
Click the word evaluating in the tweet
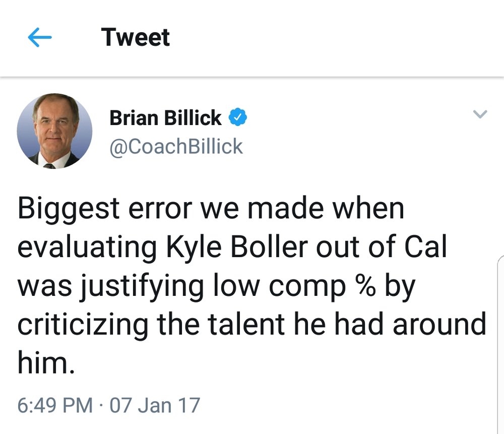click(87, 247)
